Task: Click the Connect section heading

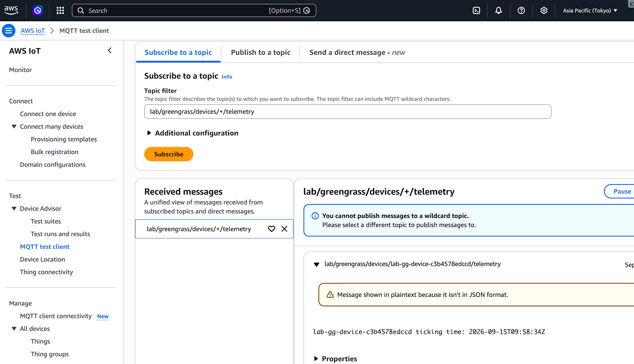Action: pos(21,101)
